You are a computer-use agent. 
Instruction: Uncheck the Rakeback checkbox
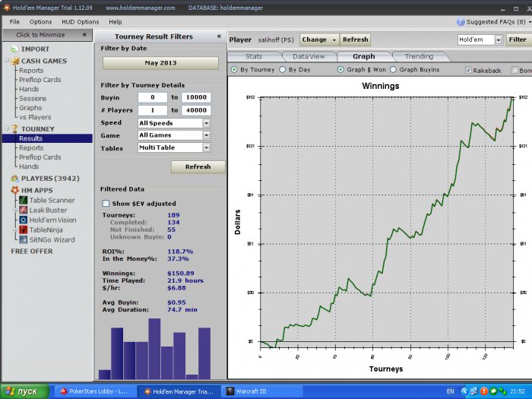[x=469, y=70]
